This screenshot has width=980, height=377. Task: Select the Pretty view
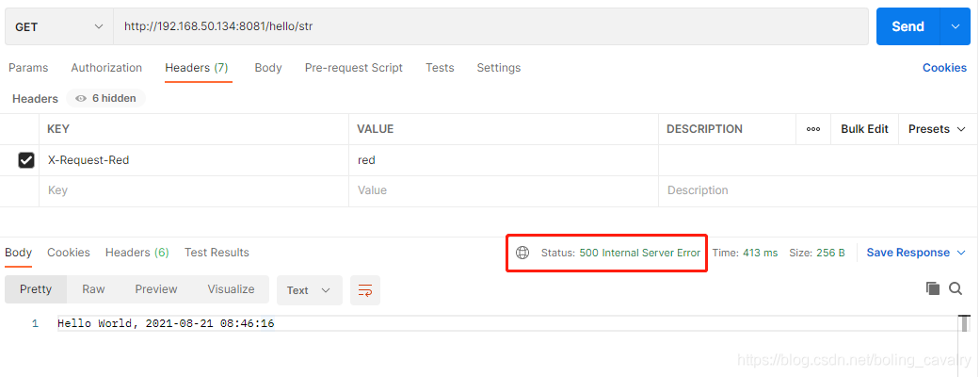pos(36,289)
